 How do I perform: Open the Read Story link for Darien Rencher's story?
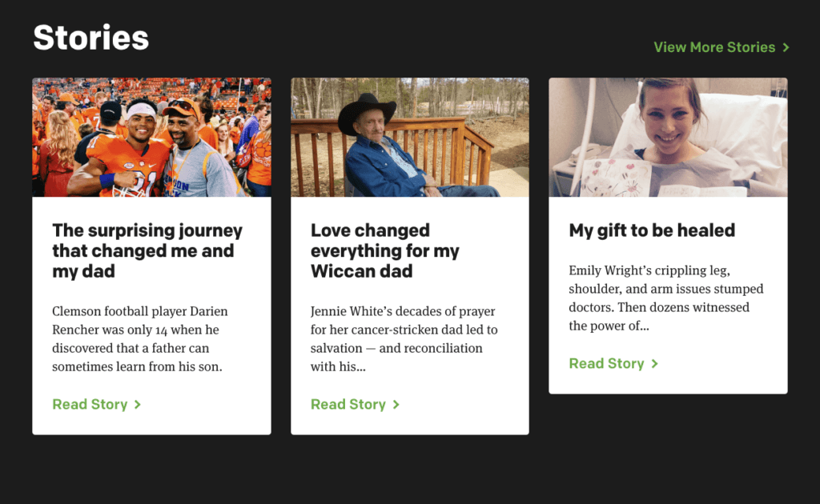click(x=90, y=404)
